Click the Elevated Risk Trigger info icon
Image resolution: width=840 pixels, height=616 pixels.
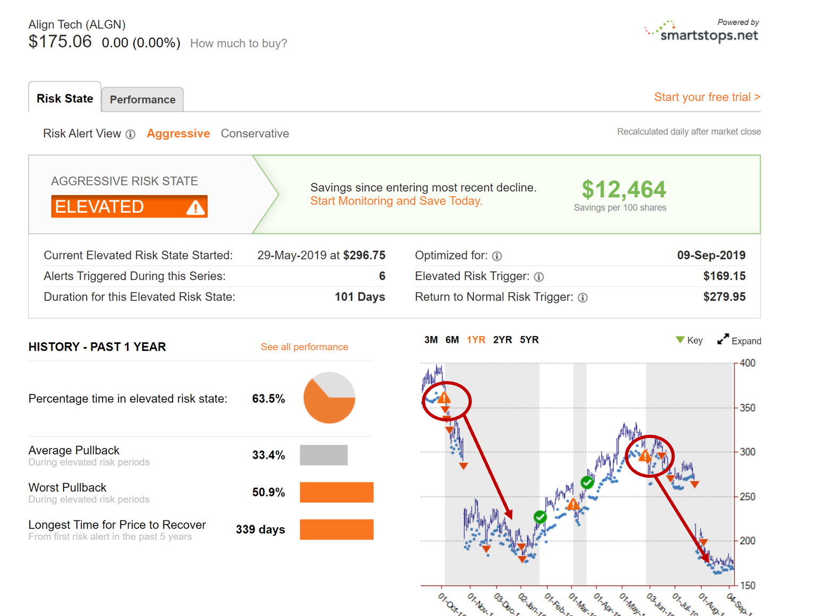point(539,277)
